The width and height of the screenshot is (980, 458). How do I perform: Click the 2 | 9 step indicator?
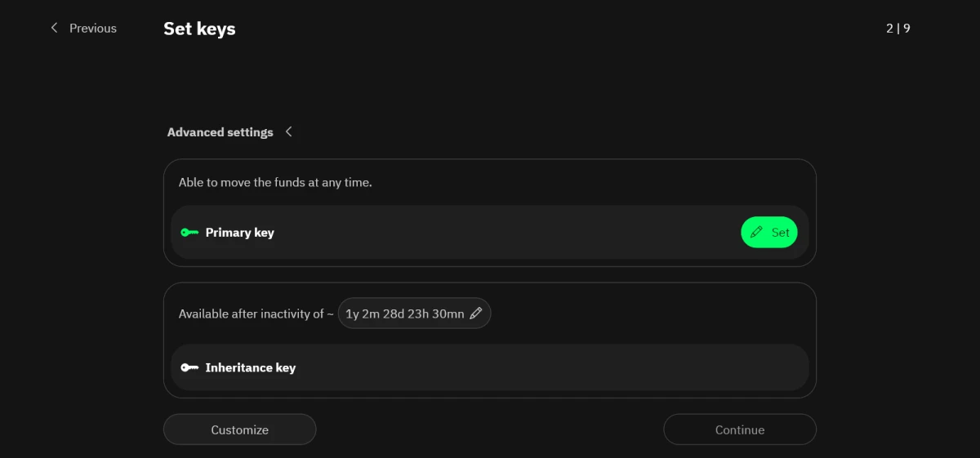[x=898, y=29]
